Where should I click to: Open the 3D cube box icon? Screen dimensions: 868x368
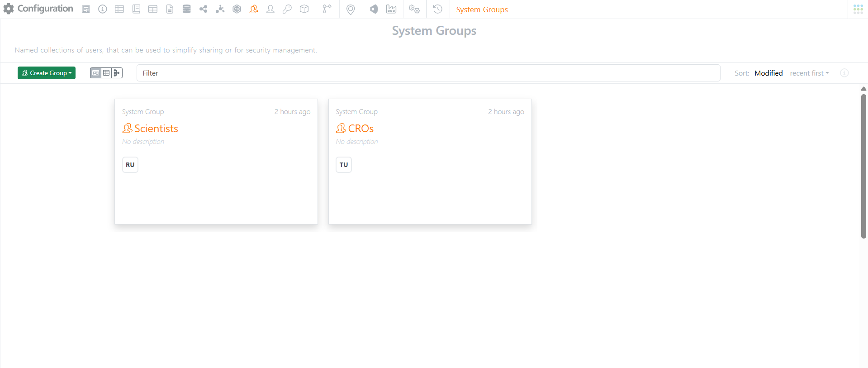pyautogui.click(x=304, y=9)
